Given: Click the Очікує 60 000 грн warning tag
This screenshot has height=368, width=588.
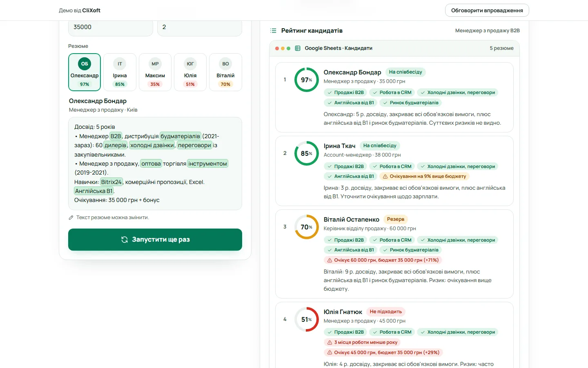Looking at the screenshot, I should (383, 260).
